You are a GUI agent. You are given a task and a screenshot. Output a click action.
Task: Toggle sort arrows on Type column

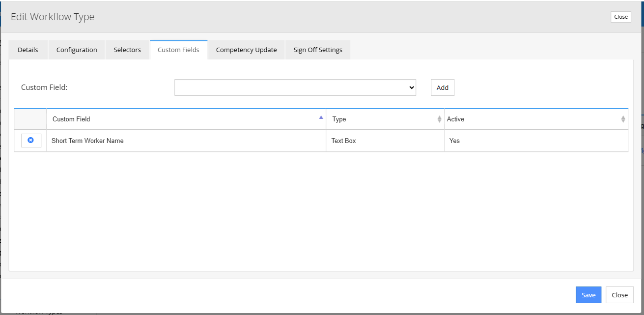pyautogui.click(x=440, y=119)
